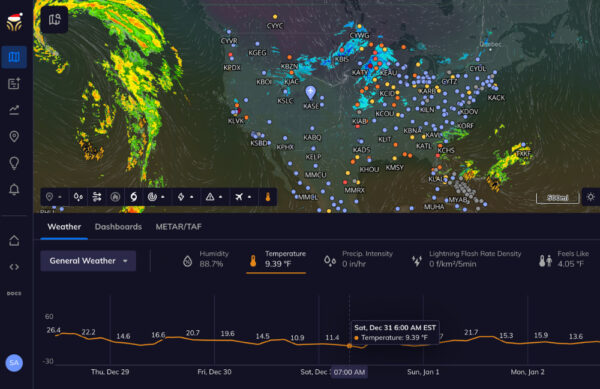Toggle the precipitation droplets map layer
Screen dimensions: 600x389
(x=78, y=197)
